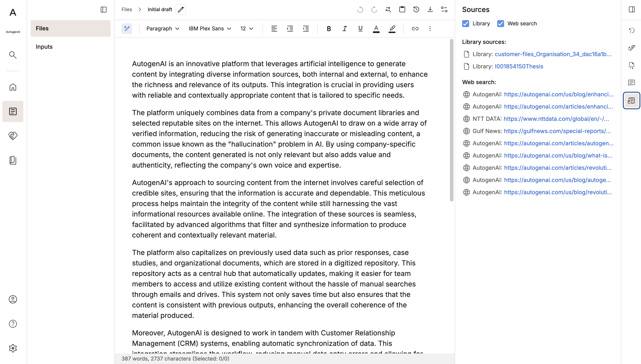
Task: Insert a hyperlink with link icon
Action: (x=415, y=28)
